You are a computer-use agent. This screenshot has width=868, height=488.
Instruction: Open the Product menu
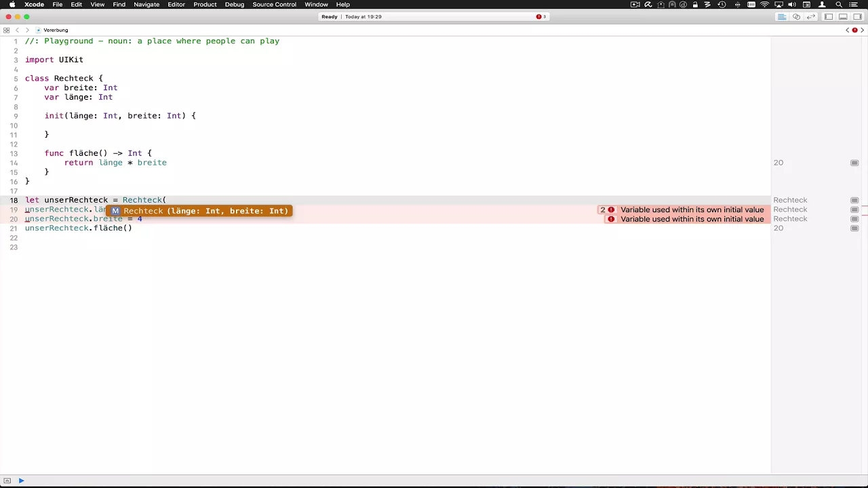pos(205,5)
